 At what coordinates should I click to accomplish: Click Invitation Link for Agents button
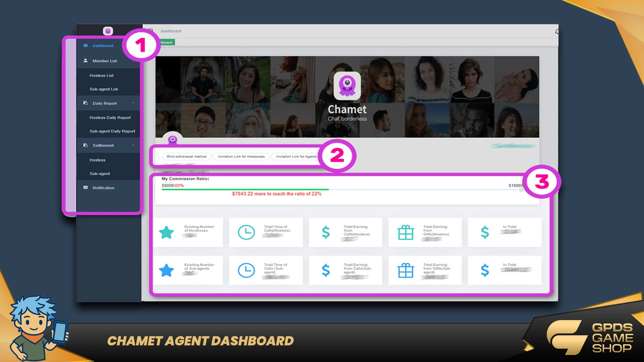[296, 157]
